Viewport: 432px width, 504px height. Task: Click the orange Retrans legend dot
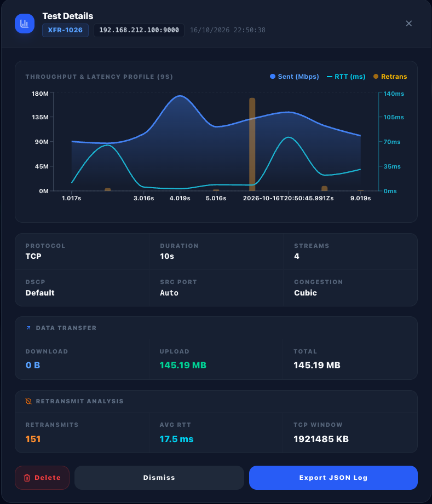(x=376, y=77)
